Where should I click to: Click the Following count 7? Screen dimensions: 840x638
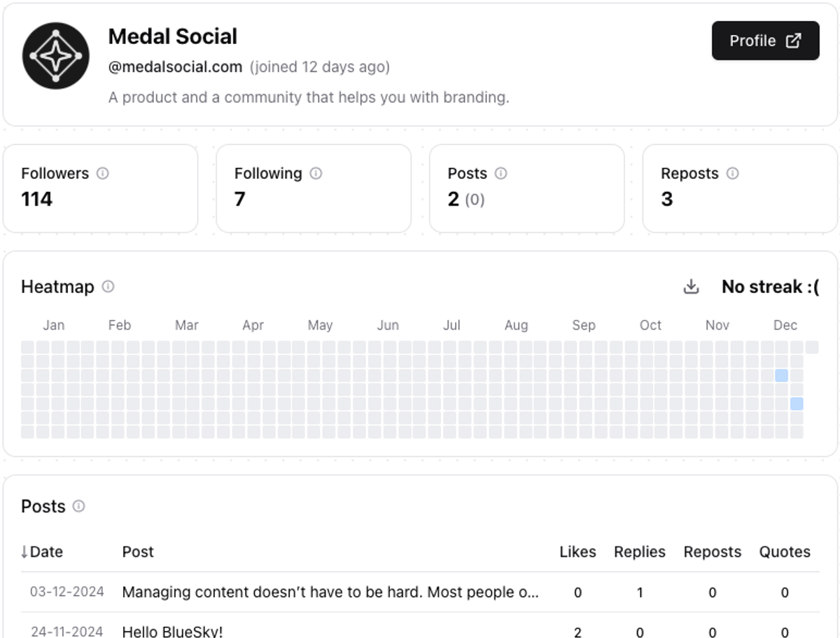239,199
